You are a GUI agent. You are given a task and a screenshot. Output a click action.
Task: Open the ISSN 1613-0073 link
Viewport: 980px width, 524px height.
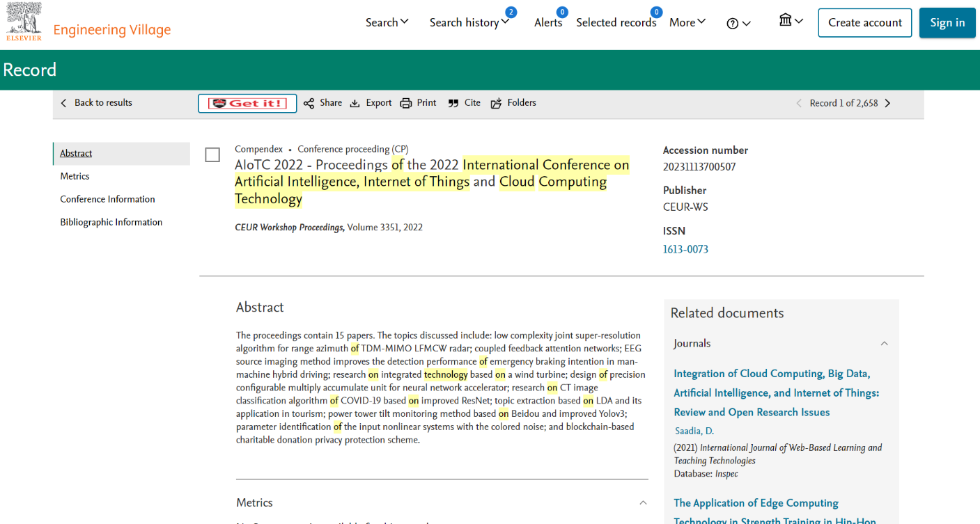coord(685,249)
